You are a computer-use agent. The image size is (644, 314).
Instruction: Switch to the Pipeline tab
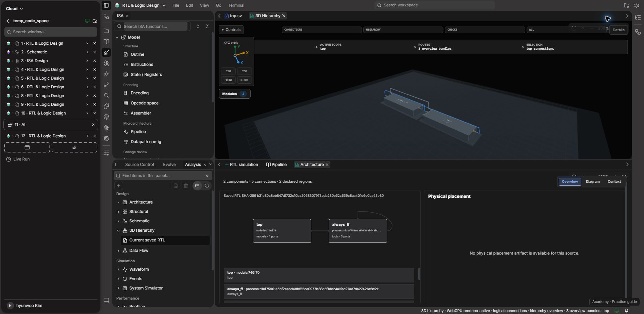pyautogui.click(x=276, y=165)
